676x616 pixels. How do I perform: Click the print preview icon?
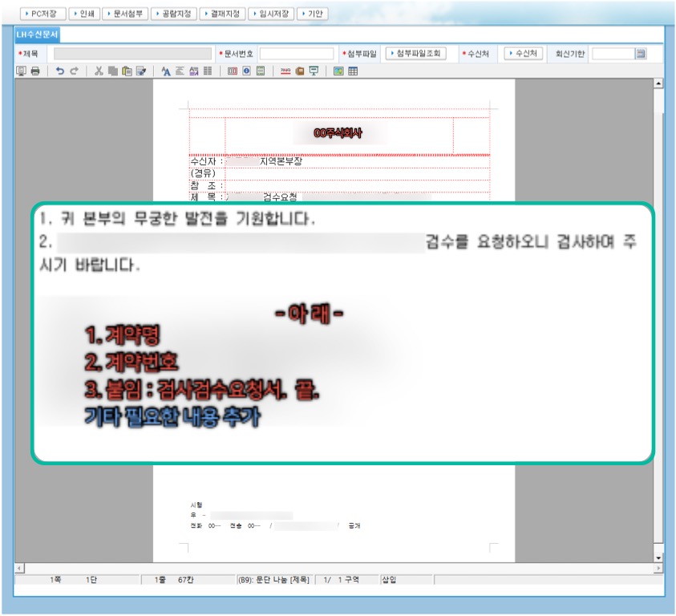19,71
